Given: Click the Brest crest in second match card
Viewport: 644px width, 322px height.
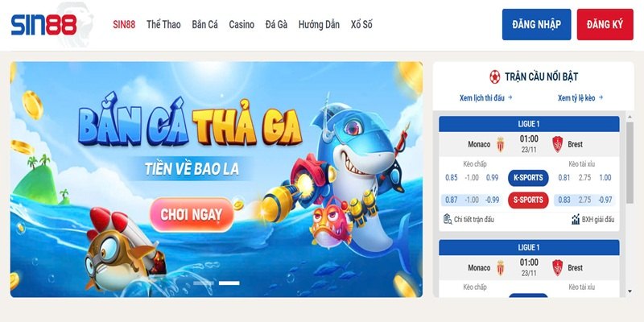Looking at the screenshot, I should coord(557,268).
